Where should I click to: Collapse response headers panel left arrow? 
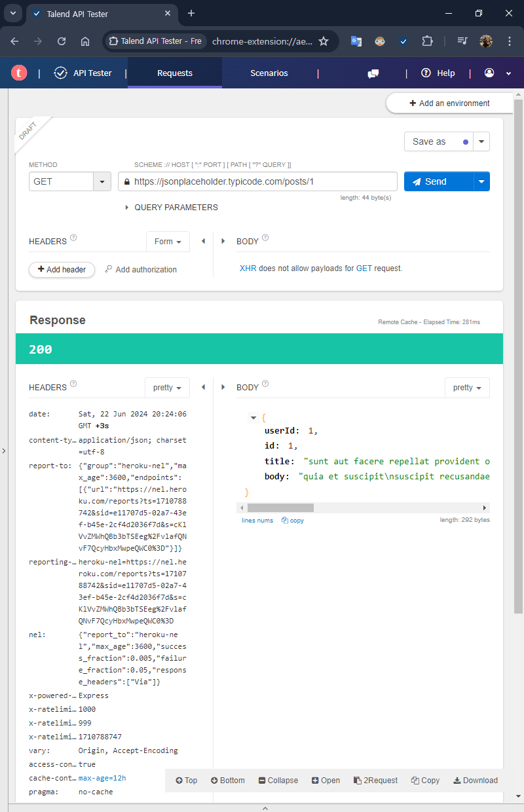(x=204, y=388)
